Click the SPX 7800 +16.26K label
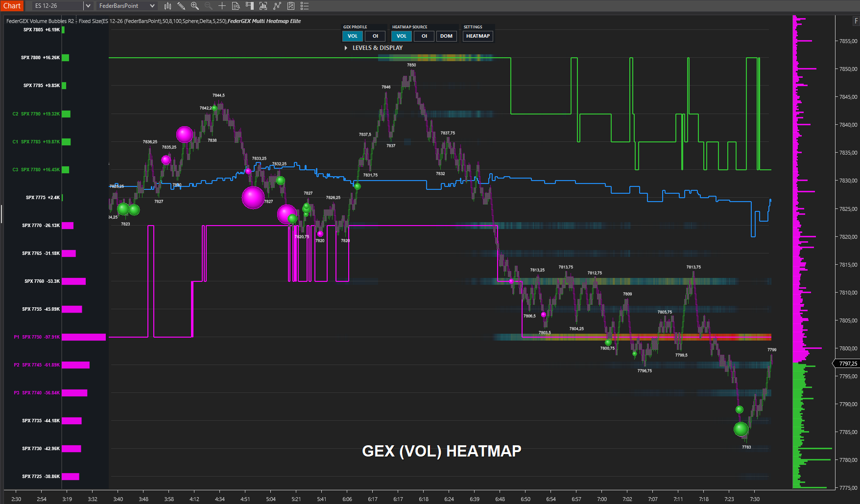This screenshot has width=860, height=504. click(x=40, y=58)
